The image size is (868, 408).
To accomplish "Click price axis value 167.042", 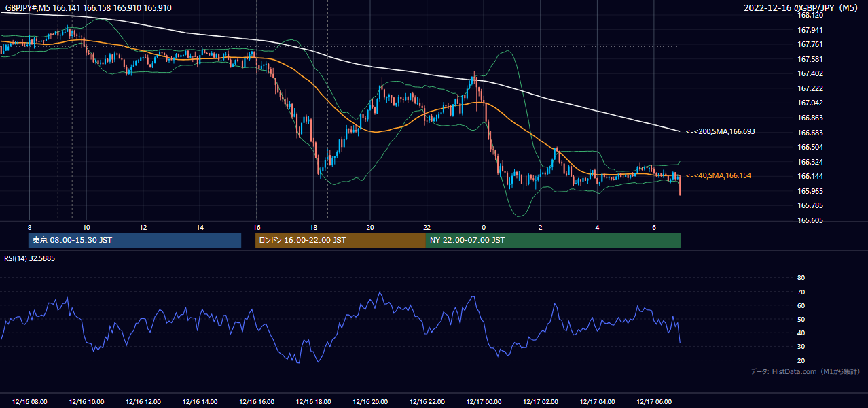I will [x=810, y=103].
